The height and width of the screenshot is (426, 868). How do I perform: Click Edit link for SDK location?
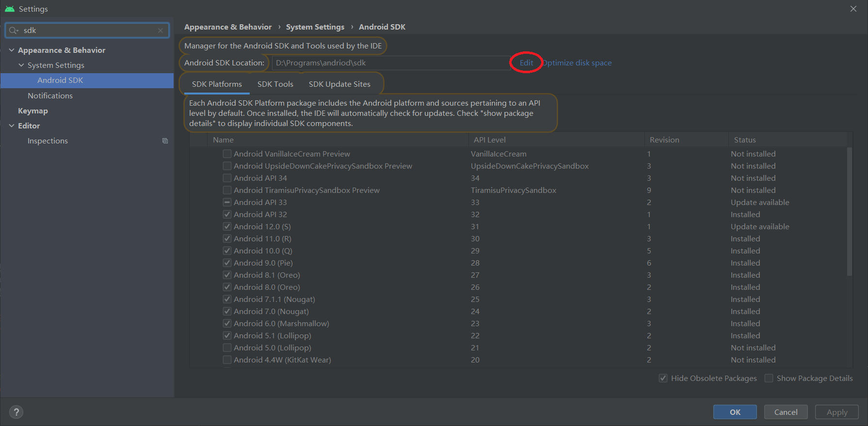526,63
